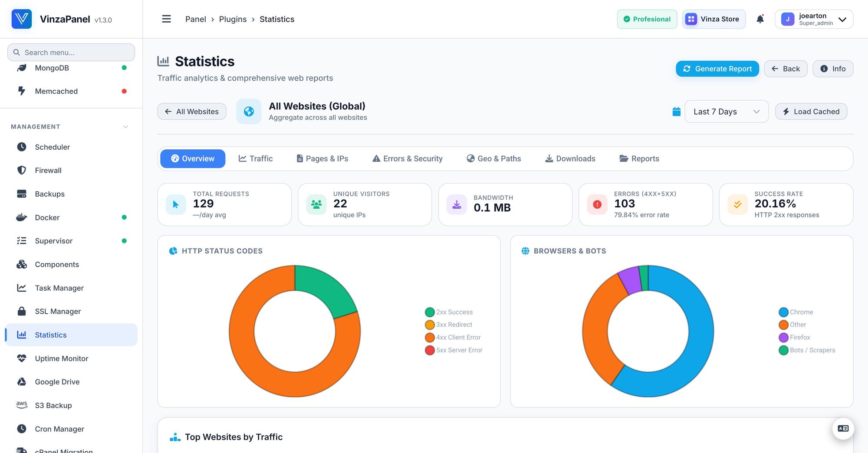Toggle the Other browsers legend swatch
Screen dimensions: 868x453
pyautogui.click(x=783, y=325)
